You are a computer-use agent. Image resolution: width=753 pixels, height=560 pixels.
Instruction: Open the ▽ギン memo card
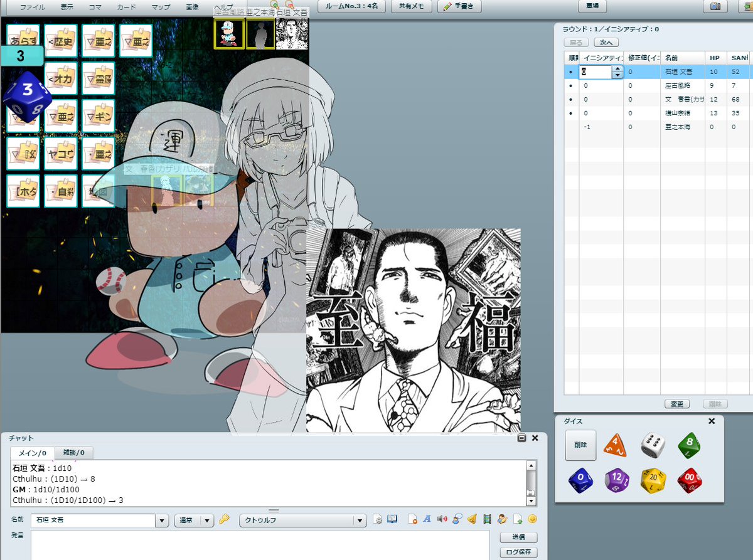[99, 116]
